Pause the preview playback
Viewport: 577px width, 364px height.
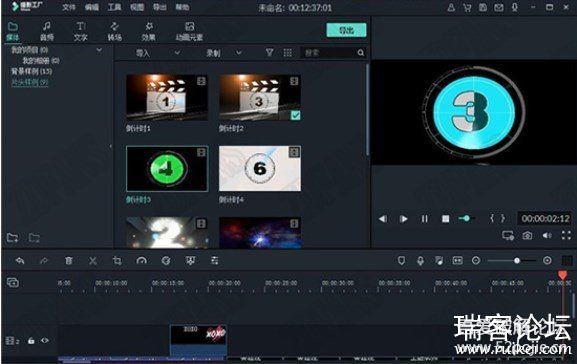tap(424, 219)
